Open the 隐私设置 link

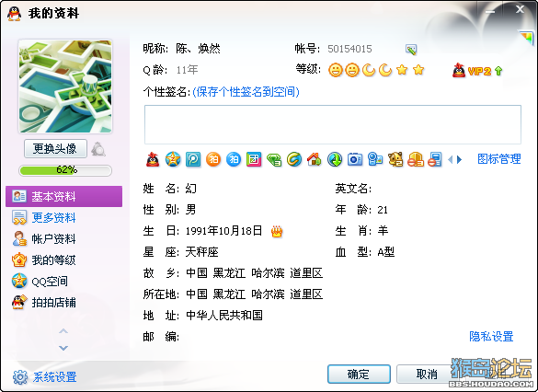[x=491, y=337]
